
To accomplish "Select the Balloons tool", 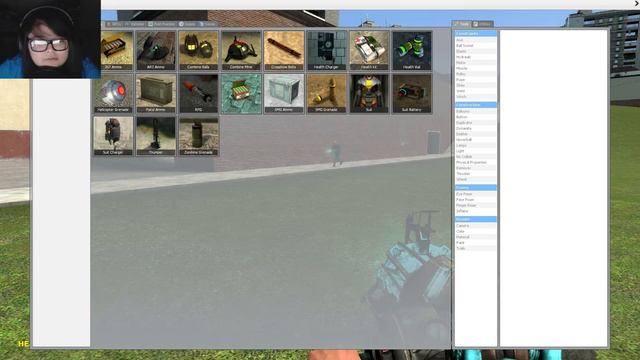I will tap(476, 111).
